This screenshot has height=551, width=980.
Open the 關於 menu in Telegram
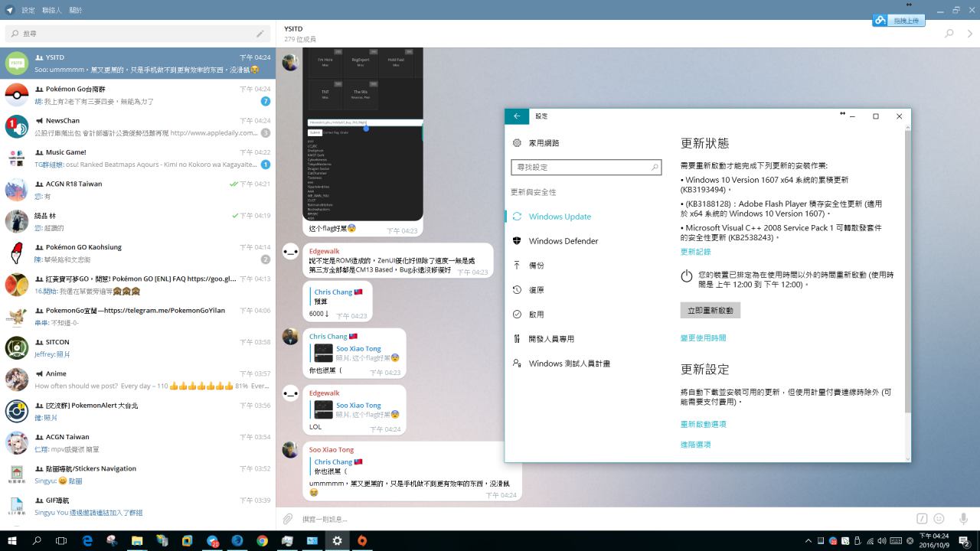(x=76, y=10)
